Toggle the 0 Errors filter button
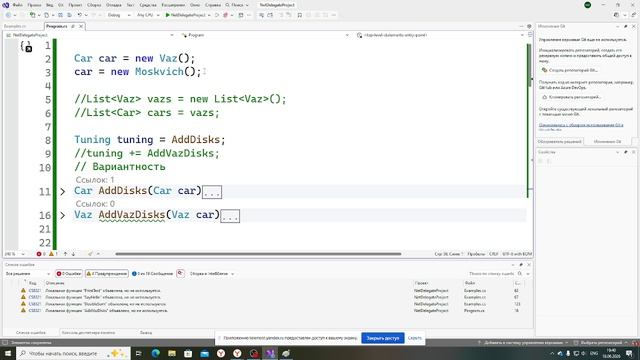The image size is (640, 360). click(x=69, y=273)
